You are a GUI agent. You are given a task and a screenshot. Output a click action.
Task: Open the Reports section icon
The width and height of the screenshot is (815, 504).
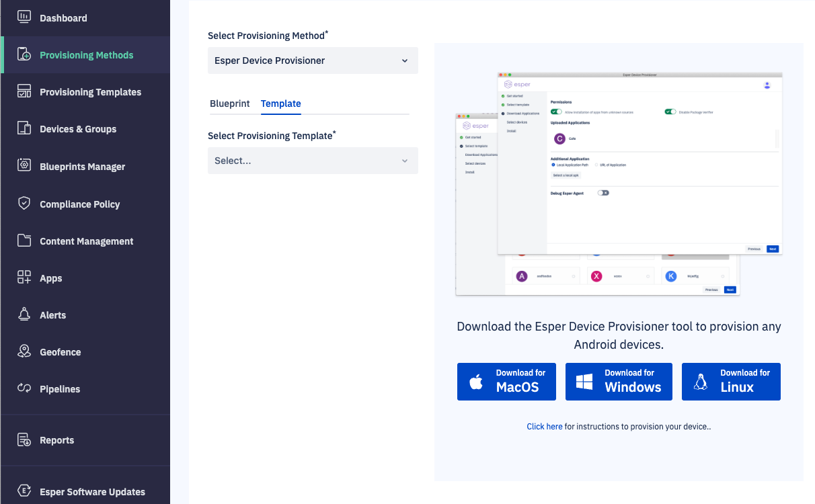24,439
